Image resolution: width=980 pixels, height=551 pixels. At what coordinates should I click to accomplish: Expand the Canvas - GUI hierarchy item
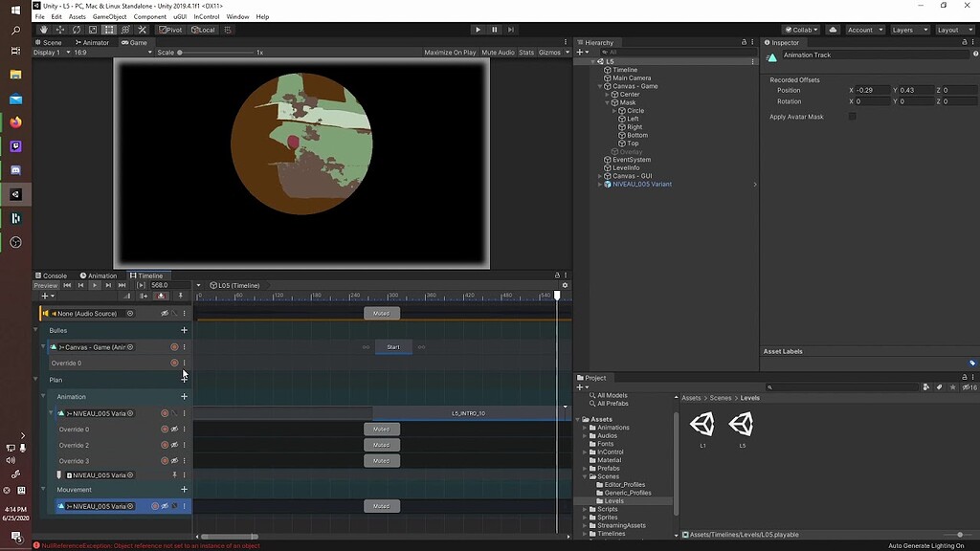tap(600, 176)
